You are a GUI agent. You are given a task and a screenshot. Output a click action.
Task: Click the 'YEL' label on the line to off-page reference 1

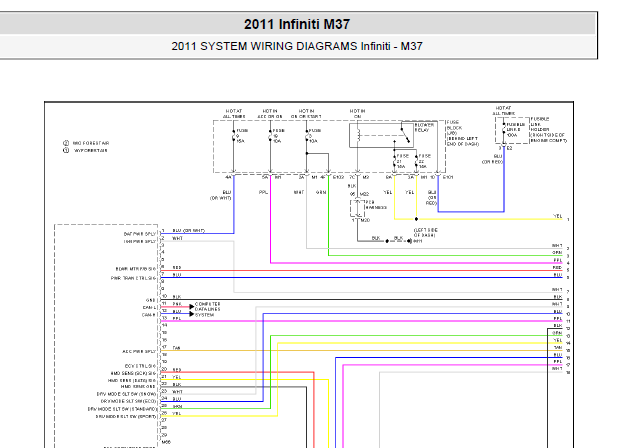pos(558,216)
